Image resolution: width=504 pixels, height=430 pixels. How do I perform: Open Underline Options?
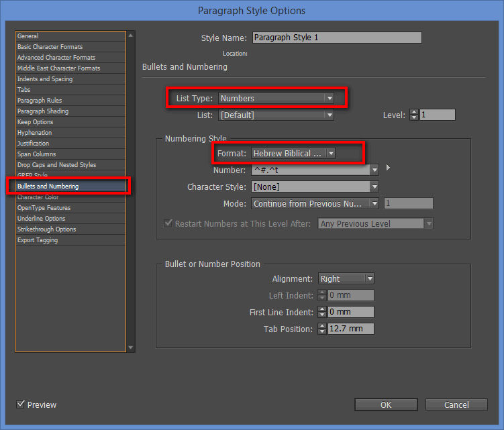pos(70,219)
